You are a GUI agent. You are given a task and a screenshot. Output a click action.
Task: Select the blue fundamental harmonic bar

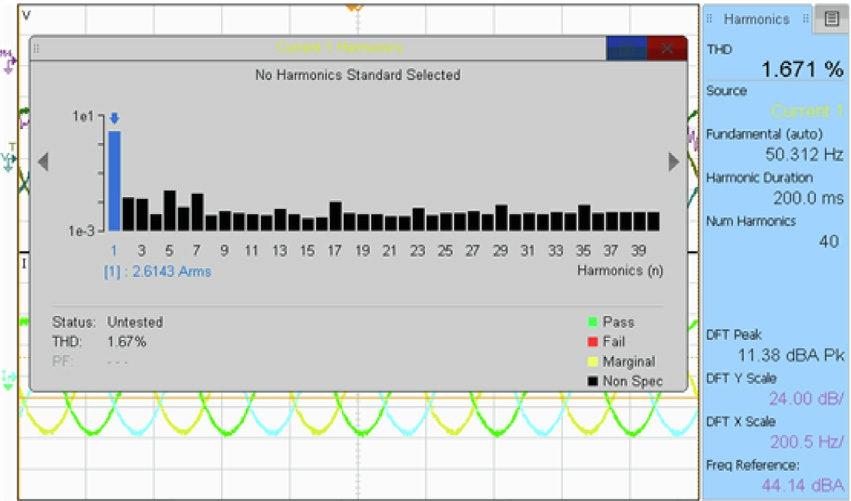point(114,180)
